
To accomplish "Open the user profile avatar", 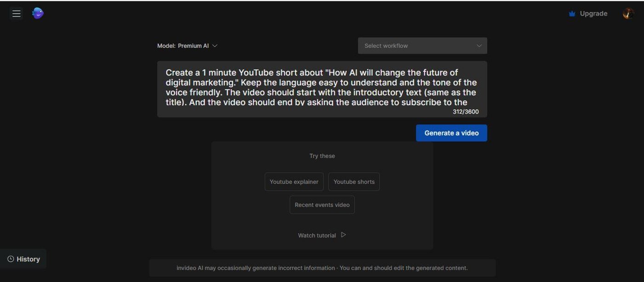I will tap(628, 14).
